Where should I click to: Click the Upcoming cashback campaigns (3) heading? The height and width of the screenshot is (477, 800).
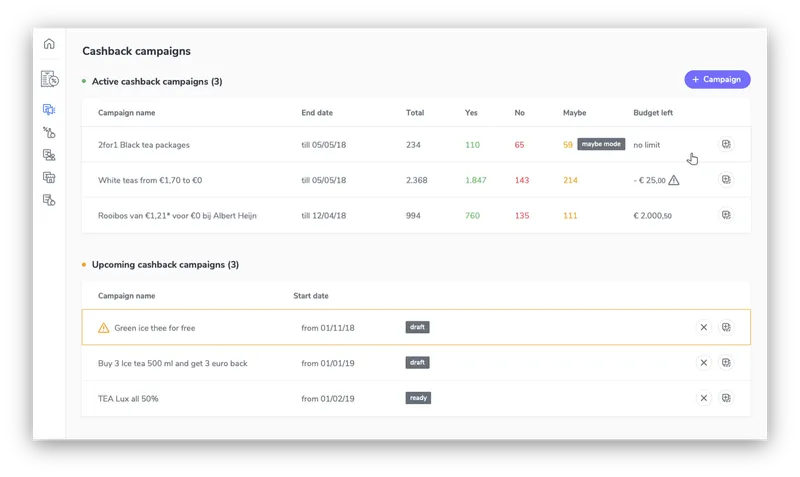165,265
